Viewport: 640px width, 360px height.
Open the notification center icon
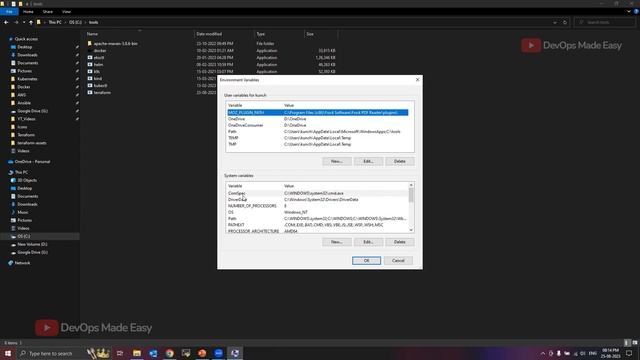[x=629, y=353]
